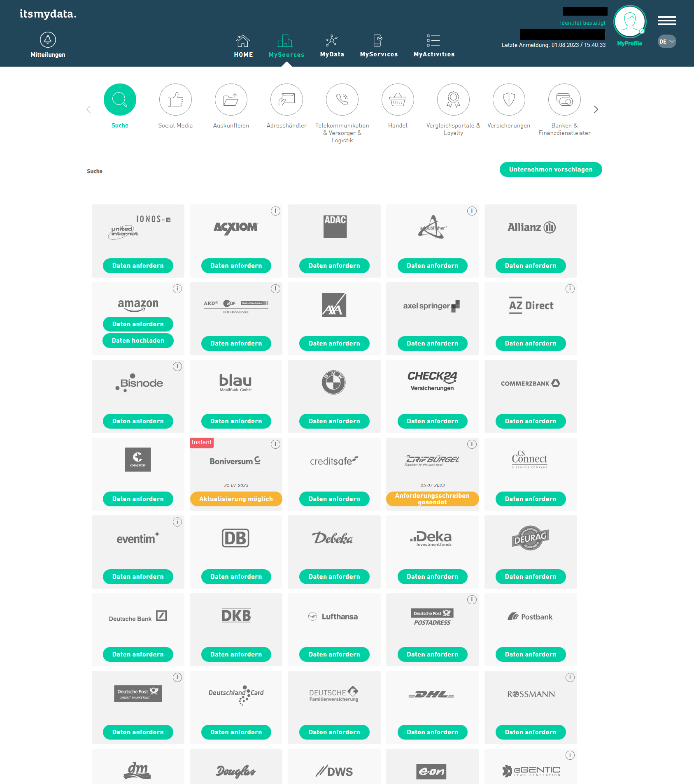Select Vergleichsportale & Loyalty badge category

pos(453,100)
